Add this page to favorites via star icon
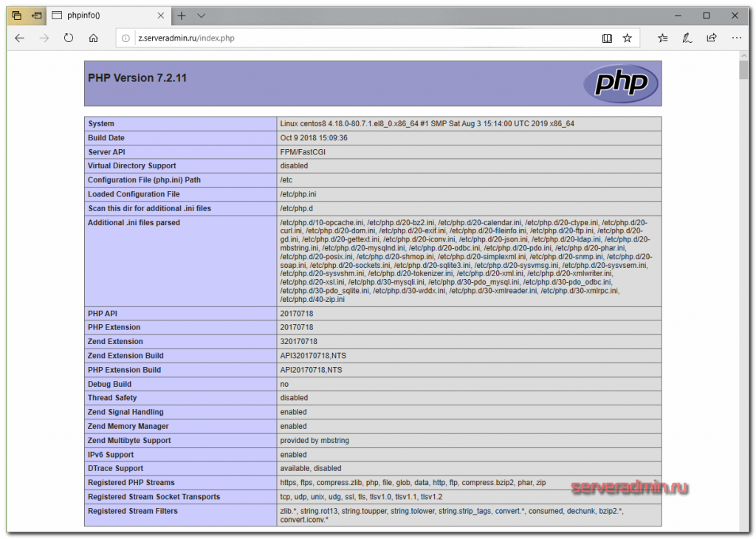This screenshot has width=756, height=539. click(x=628, y=38)
